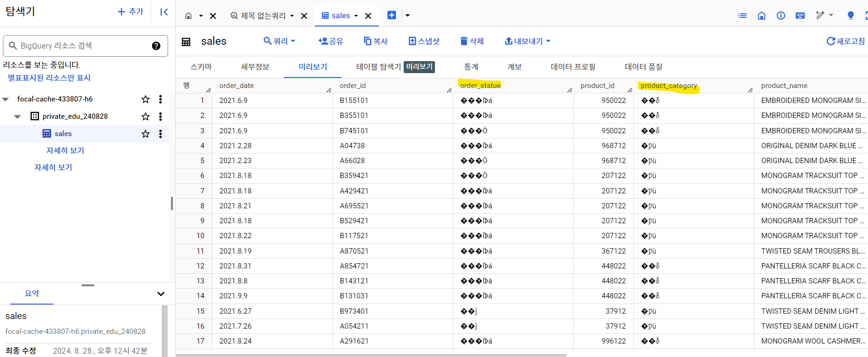Click the product_id column header
The height and width of the screenshot is (357, 868).
coord(597,86)
